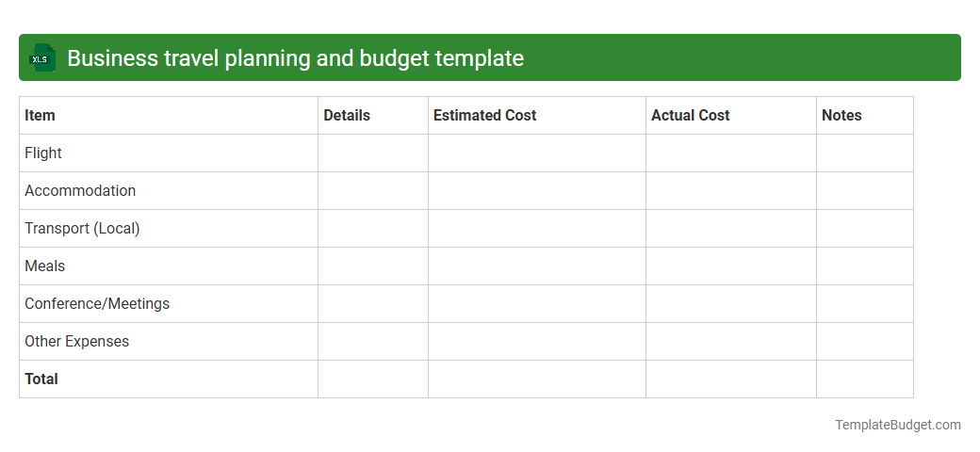The height and width of the screenshot is (452, 980).
Task: Click the Estimated Cost cell for Meals
Action: click(537, 266)
